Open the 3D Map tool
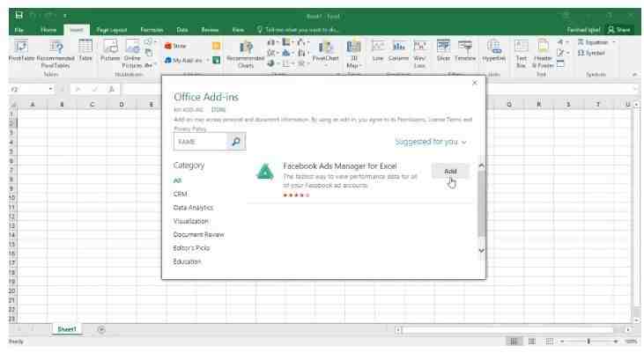Viewport: 644px width, 353px height. (353, 54)
